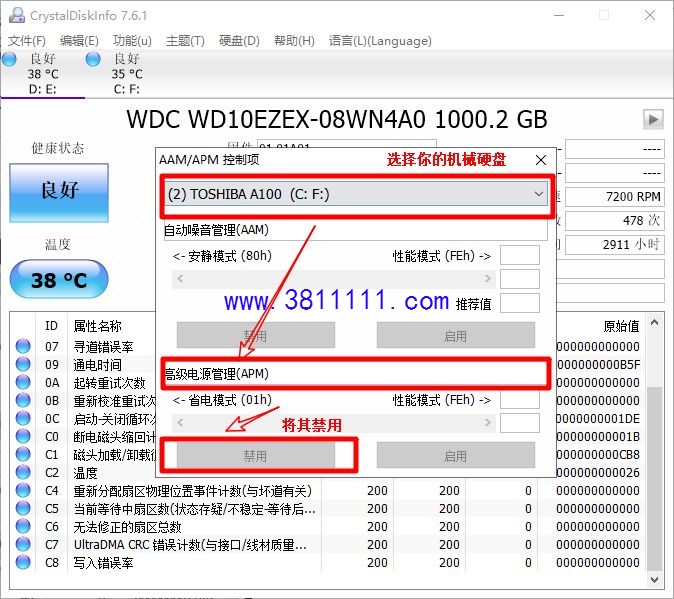Screen dimensions: 674x599
Task: Click status orb for C7 UltraDMA CRC
Action: coord(23,544)
